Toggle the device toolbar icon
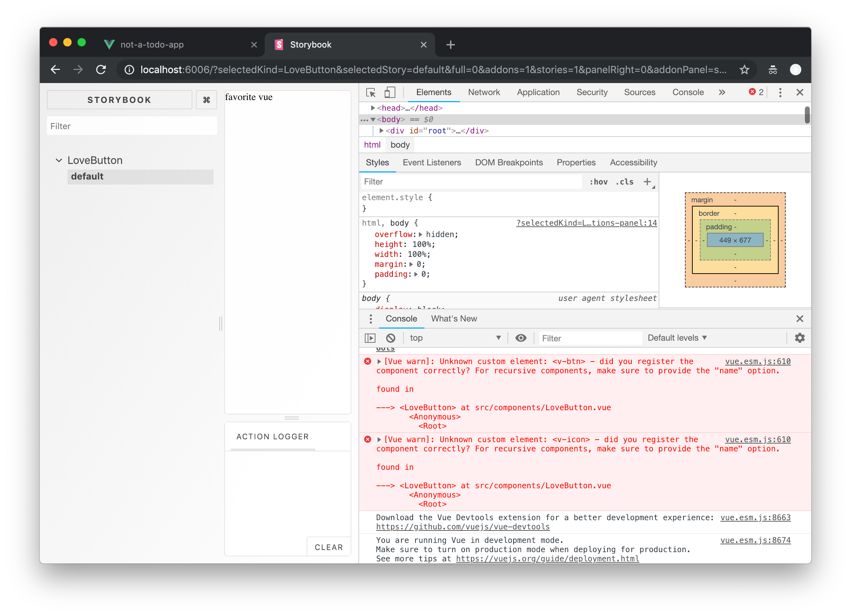Viewport: 851px width, 616px height. pos(390,92)
